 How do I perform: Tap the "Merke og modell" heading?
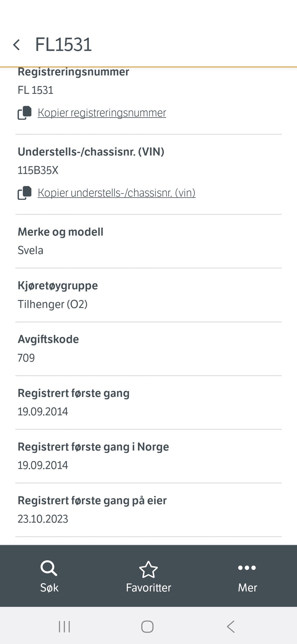pyautogui.click(x=60, y=232)
